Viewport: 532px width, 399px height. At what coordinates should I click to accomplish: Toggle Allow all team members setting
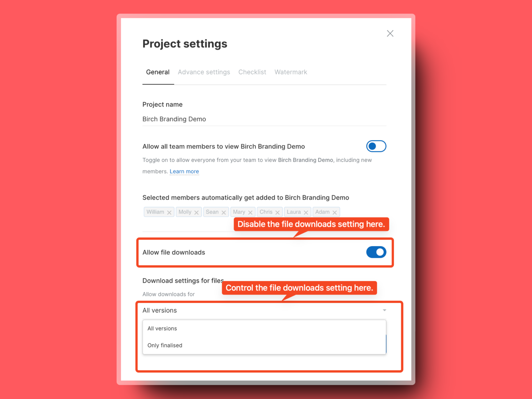pyautogui.click(x=376, y=146)
